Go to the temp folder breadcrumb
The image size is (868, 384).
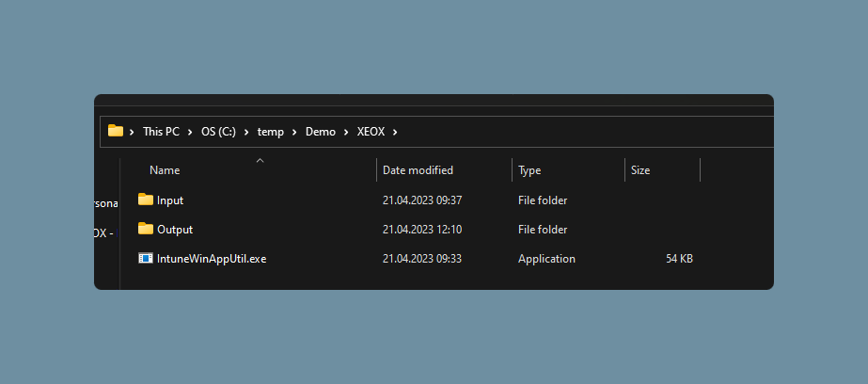coord(271,132)
